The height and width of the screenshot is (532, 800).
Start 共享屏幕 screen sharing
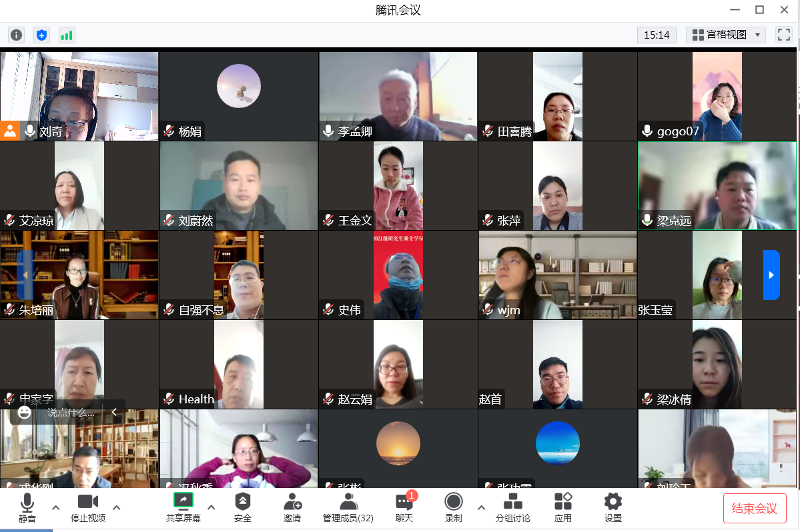[183, 507]
